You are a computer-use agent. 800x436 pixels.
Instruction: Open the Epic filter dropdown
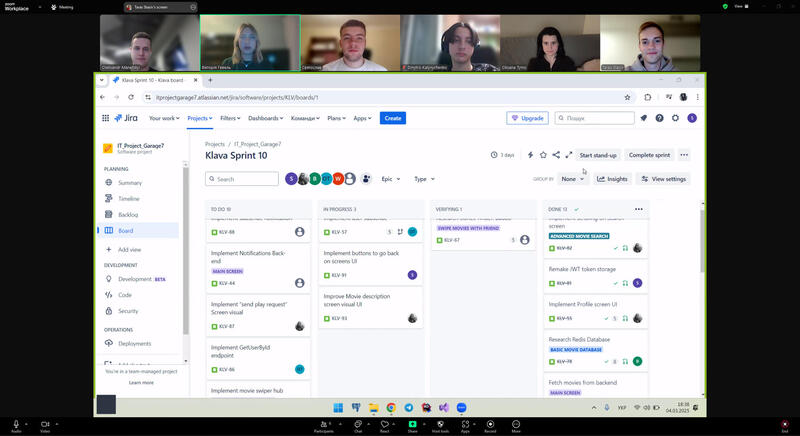point(391,179)
